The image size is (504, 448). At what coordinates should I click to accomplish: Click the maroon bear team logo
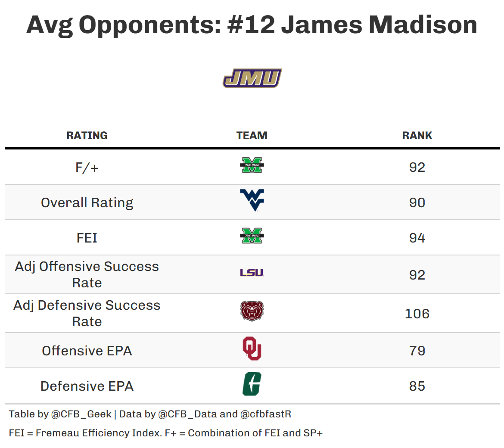point(252,311)
